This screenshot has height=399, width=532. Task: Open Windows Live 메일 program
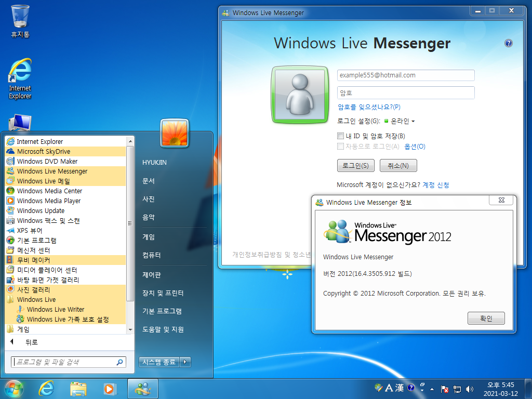(66, 181)
